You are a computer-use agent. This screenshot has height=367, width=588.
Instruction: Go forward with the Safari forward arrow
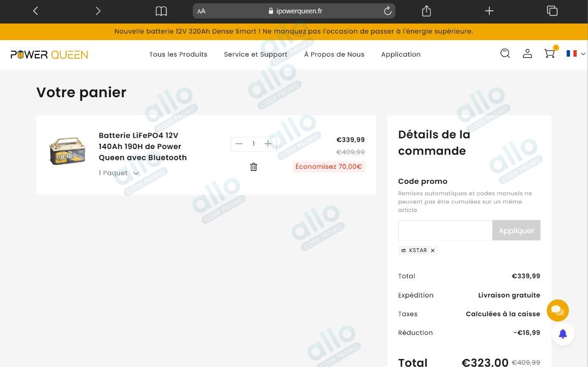pos(98,11)
